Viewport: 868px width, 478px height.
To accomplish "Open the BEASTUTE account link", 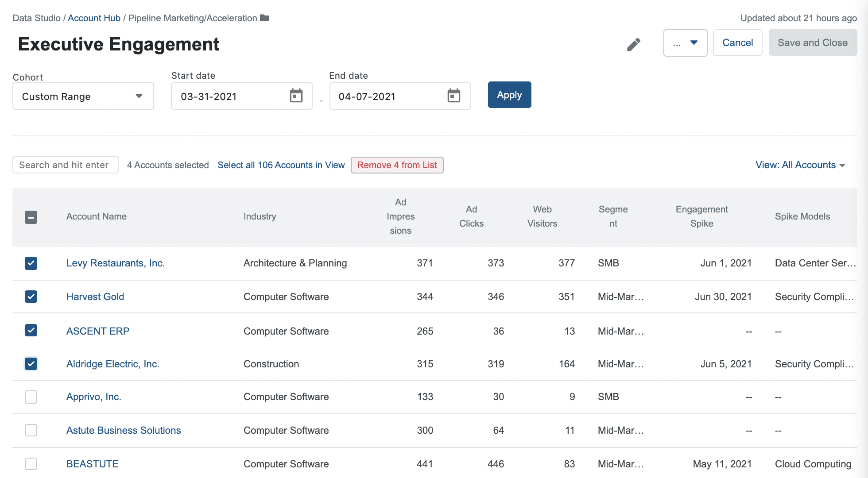I will [93, 464].
